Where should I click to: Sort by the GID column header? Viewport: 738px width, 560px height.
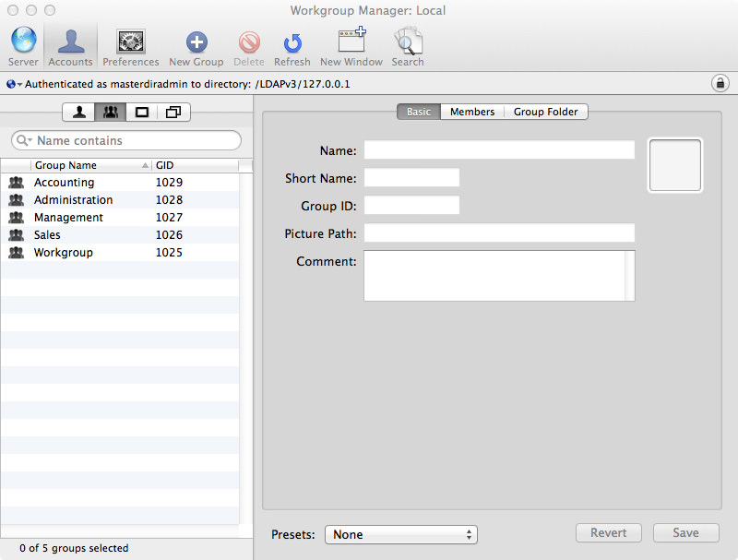point(196,165)
